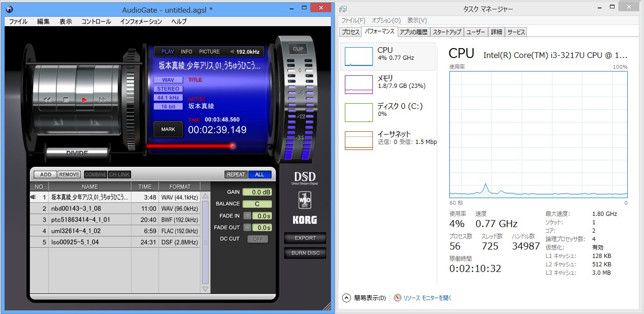Click the red playback progress bar

pyautogui.click(x=189, y=146)
